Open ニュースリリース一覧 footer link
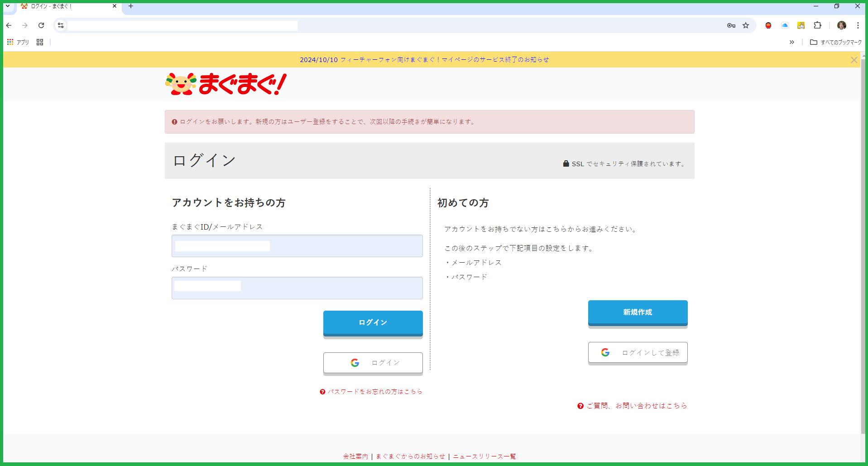Screen dimensions: 868x466 point(484,456)
